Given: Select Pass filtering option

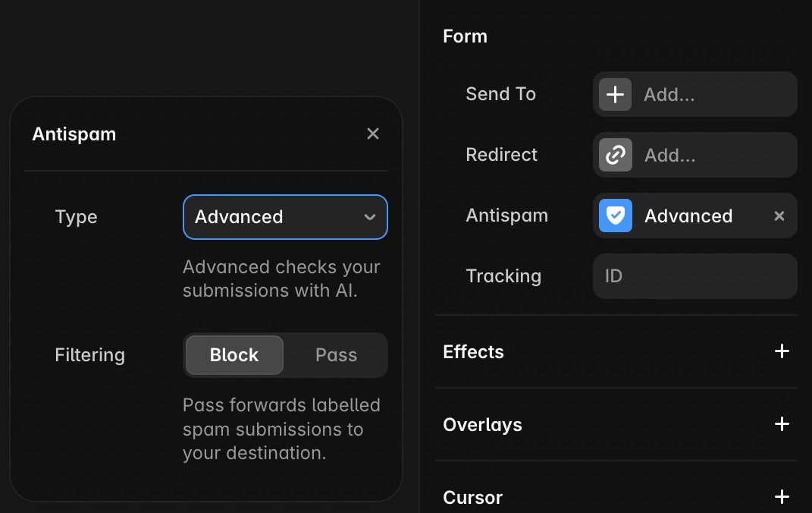Looking at the screenshot, I should (x=336, y=355).
